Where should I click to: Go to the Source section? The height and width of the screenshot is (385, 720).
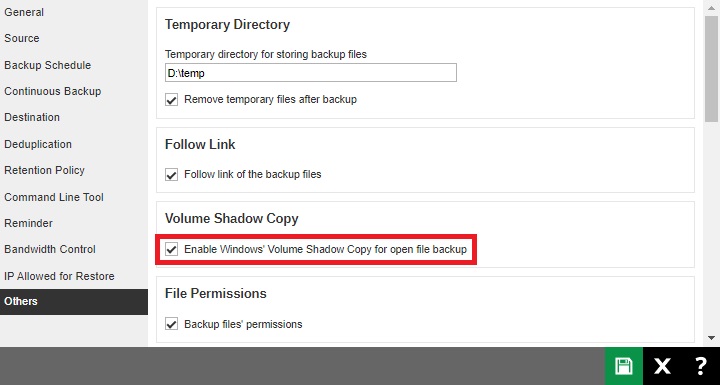[x=22, y=38]
